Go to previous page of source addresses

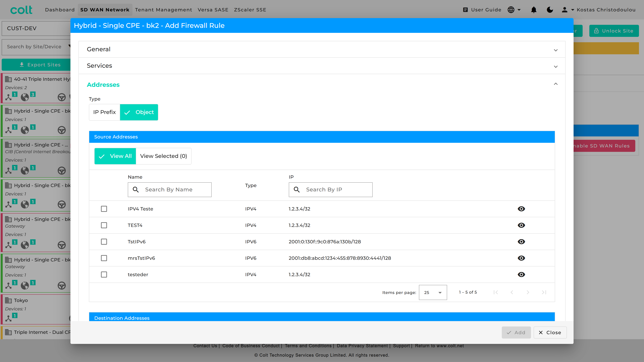(x=512, y=292)
